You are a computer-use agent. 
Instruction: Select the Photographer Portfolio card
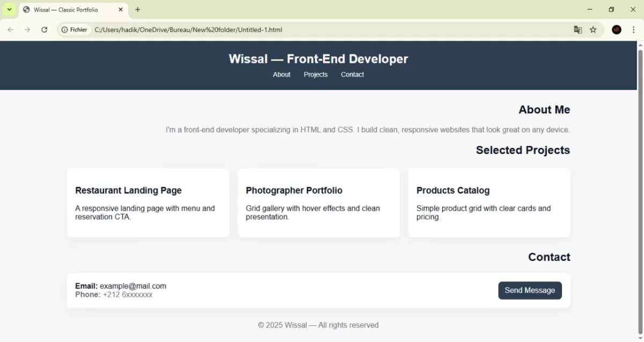319,203
